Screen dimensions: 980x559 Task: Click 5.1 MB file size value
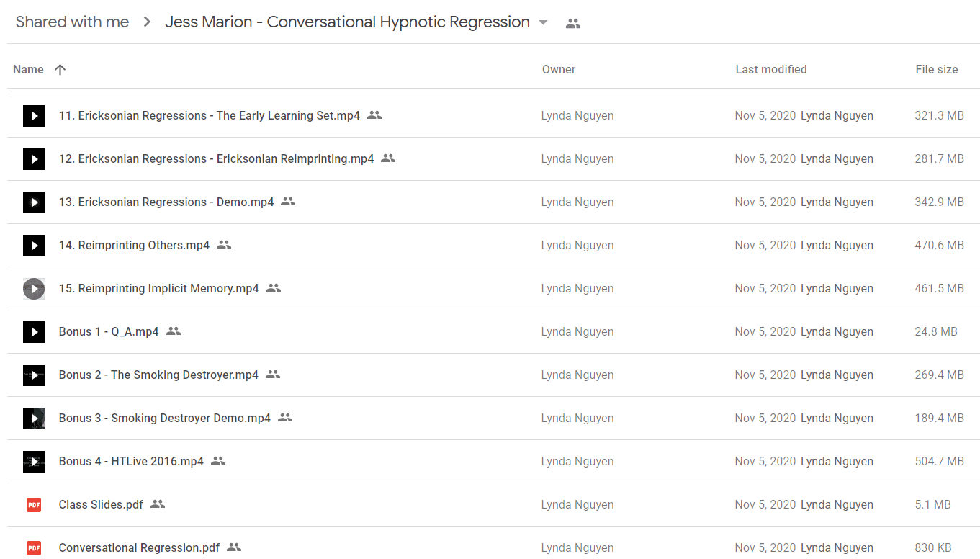[932, 504]
